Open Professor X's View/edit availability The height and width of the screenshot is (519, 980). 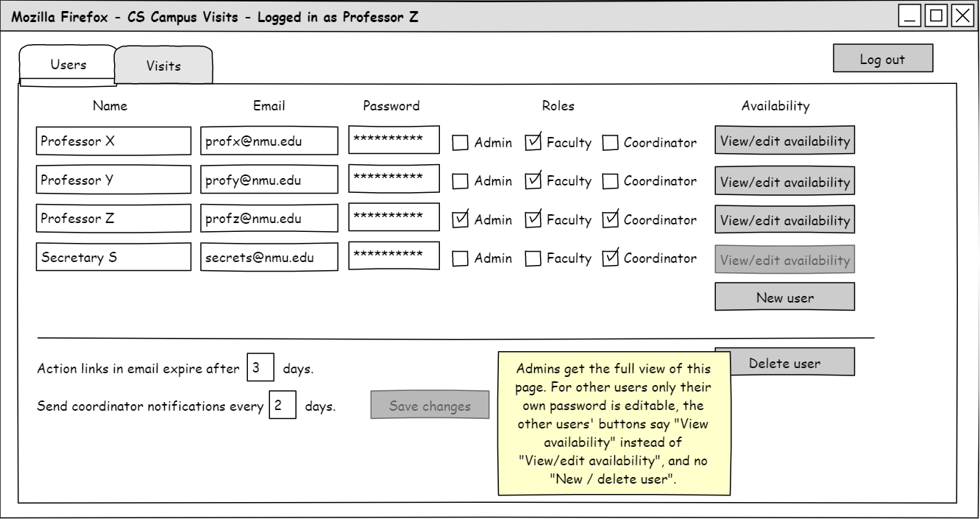point(784,141)
